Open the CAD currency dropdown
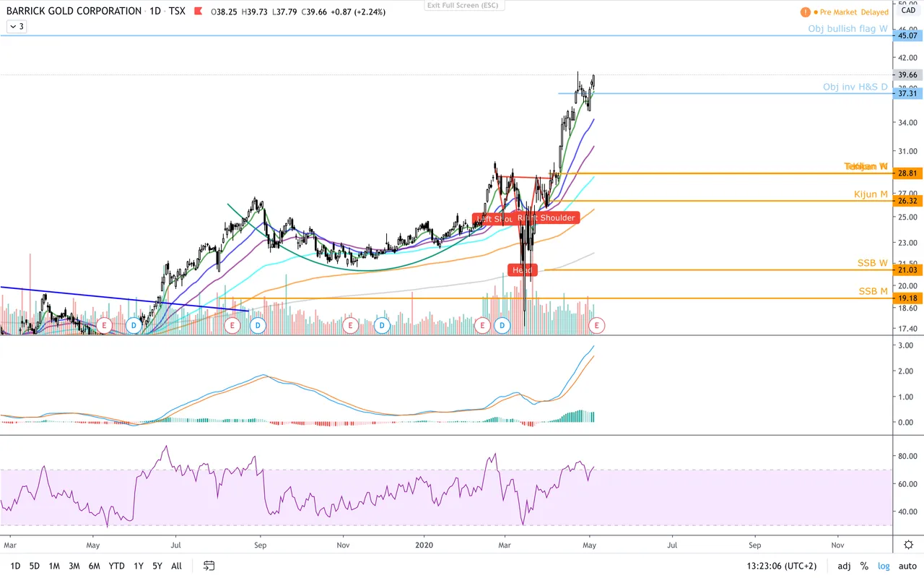Image resolution: width=924 pixels, height=578 pixels. (x=908, y=11)
